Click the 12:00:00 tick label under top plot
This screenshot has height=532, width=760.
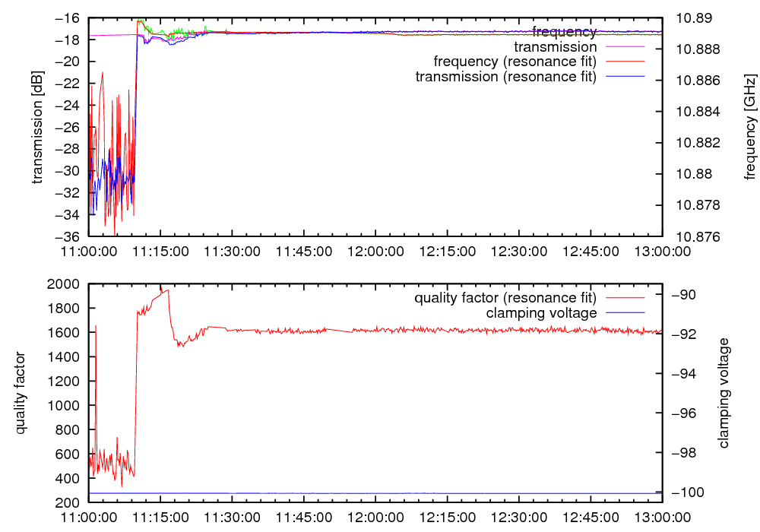click(375, 250)
